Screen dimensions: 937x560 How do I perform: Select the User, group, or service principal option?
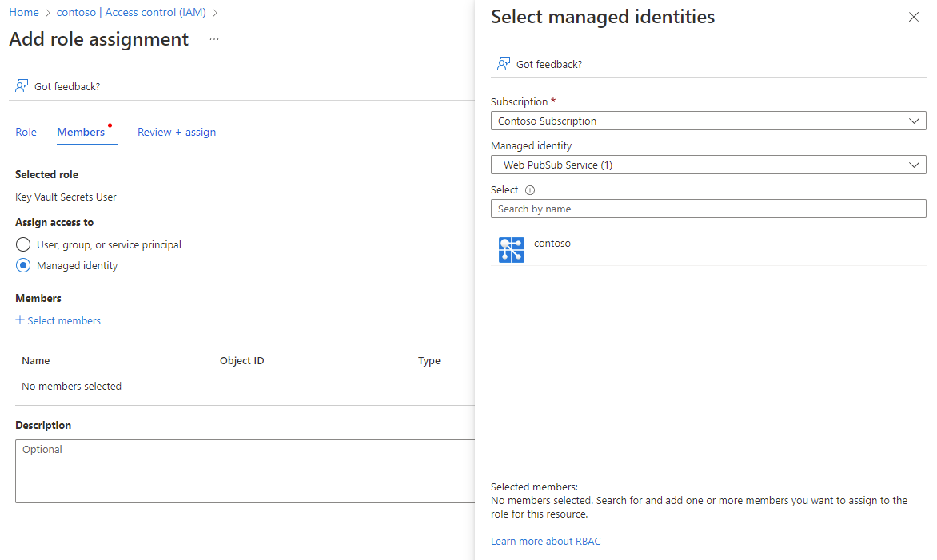click(23, 244)
